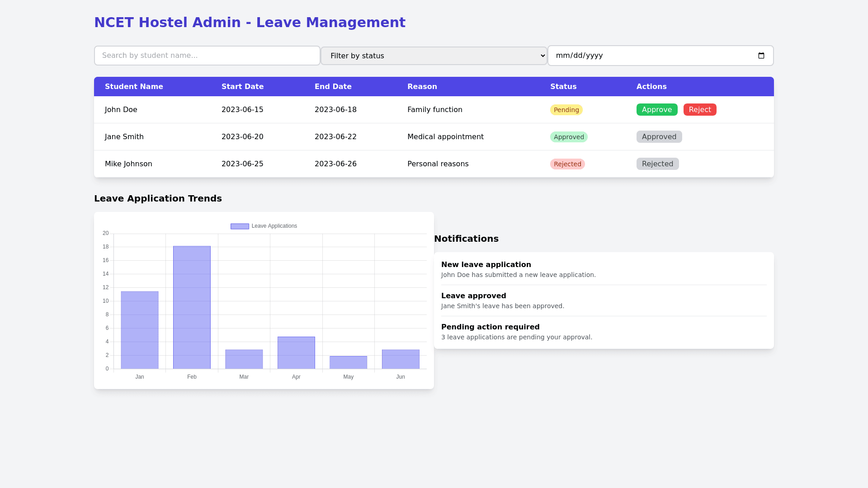
Task: Expand the Filter by status dropdown
Action: [x=434, y=56]
